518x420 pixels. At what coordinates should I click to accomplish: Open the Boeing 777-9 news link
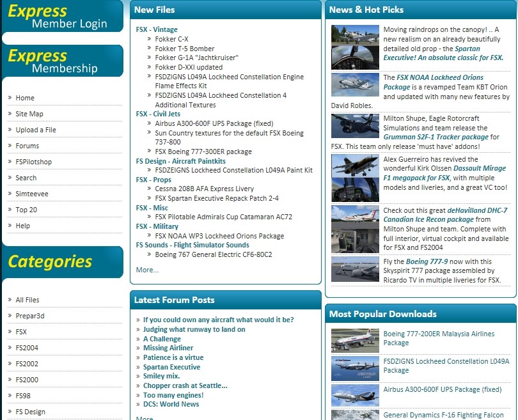click(x=427, y=261)
